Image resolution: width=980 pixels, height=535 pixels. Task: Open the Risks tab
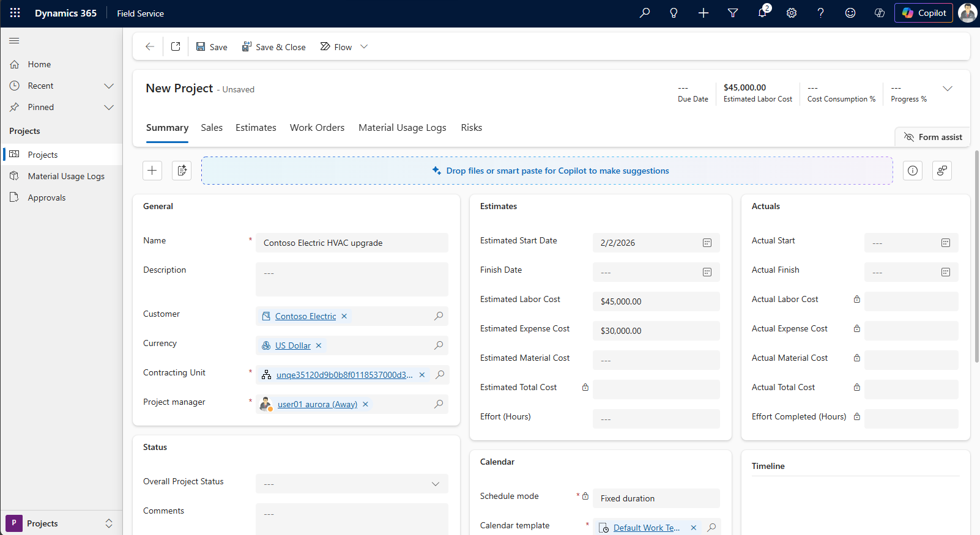[x=472, y=128]
